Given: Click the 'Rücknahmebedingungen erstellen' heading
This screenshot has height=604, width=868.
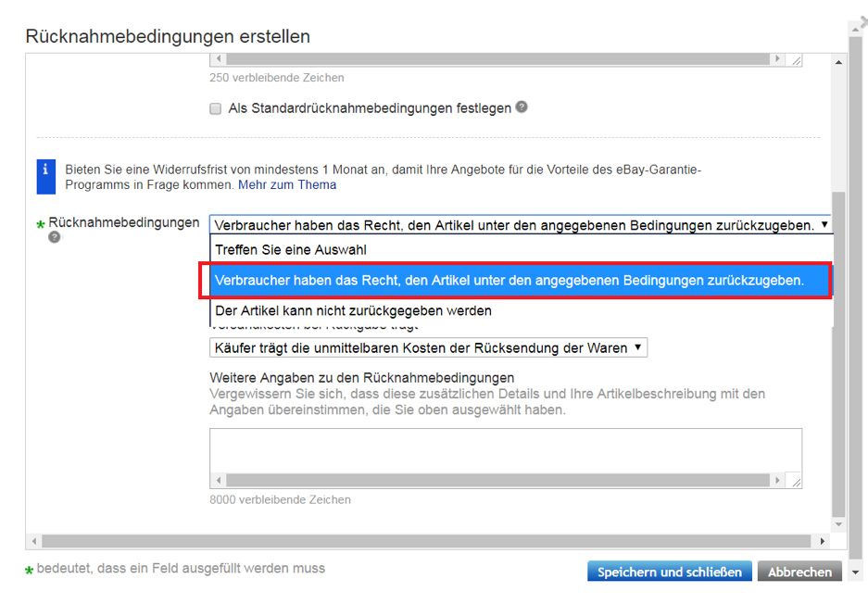Looking at the screenshot, I should [168, 36].
